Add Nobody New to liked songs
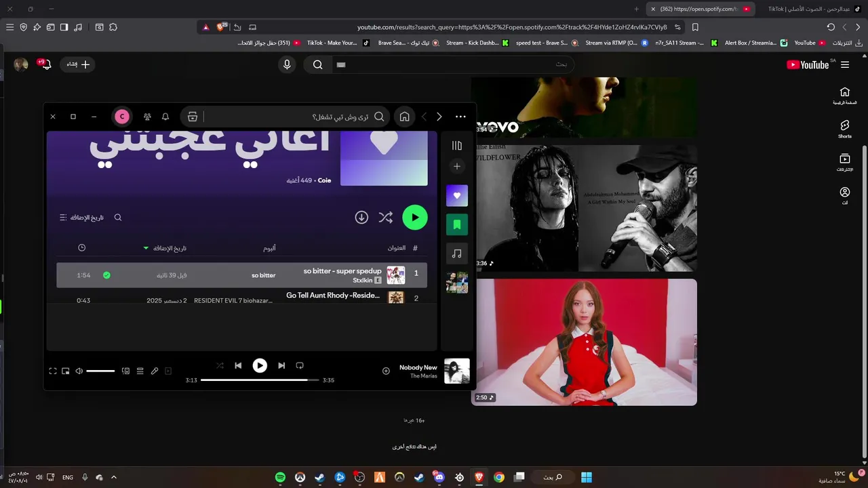 (386, 371)
